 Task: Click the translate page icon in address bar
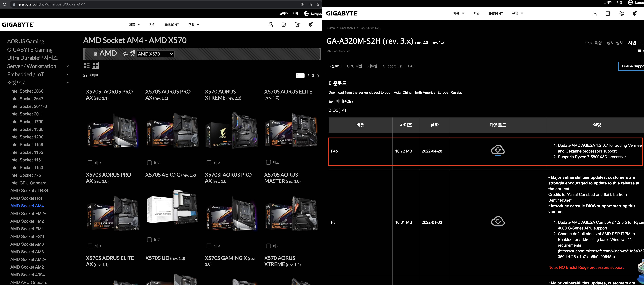pos(302,4)
